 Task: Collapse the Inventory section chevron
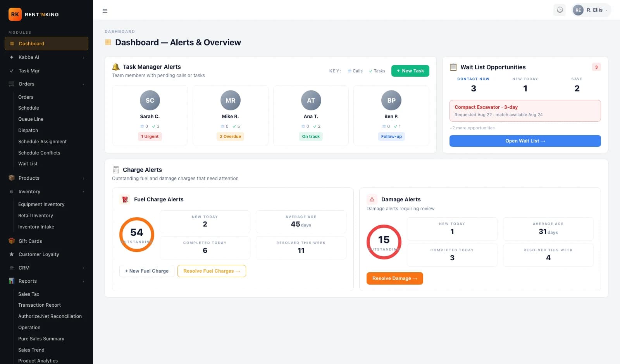83,192
